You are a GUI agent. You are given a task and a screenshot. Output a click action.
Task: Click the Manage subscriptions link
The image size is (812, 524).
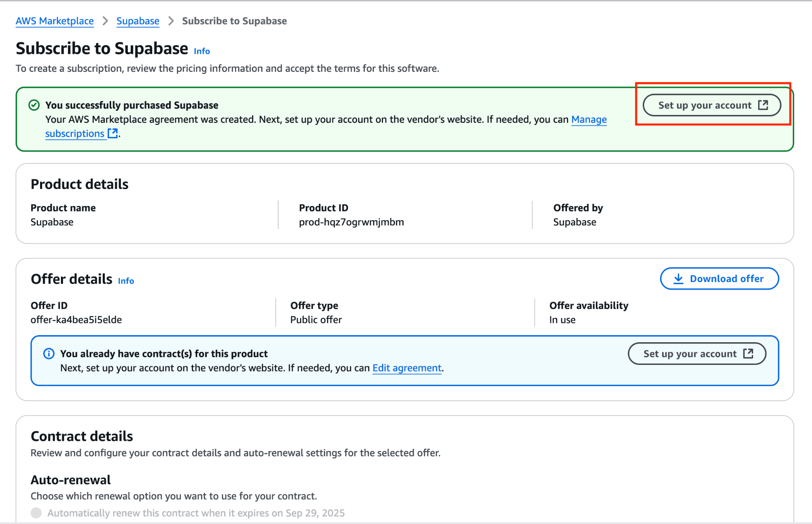pos(589,120)
